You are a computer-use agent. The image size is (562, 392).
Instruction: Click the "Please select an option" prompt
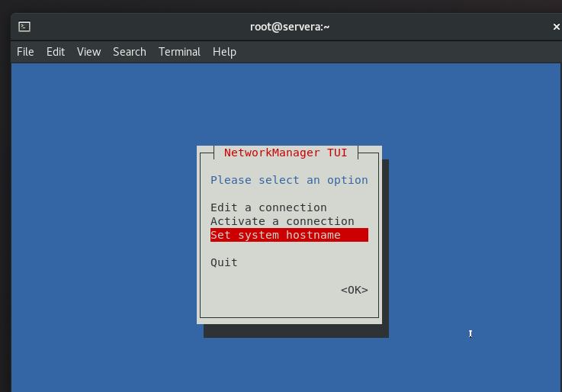(289, 180)
